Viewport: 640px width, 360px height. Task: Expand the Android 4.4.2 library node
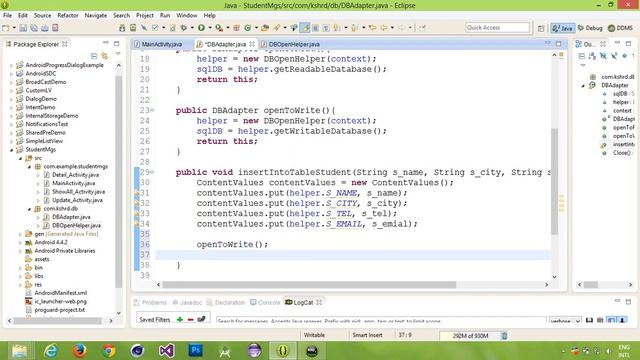(20, 242)
